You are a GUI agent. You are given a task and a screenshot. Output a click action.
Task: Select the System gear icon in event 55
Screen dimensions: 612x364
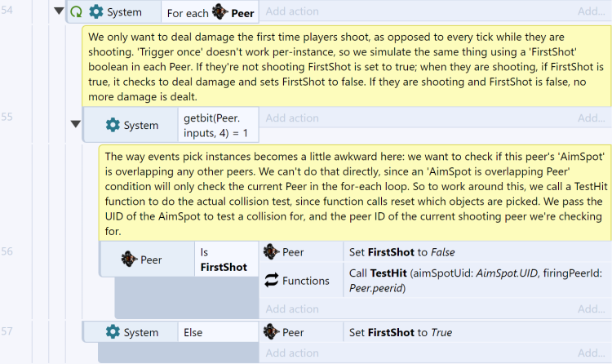(113, 125)
